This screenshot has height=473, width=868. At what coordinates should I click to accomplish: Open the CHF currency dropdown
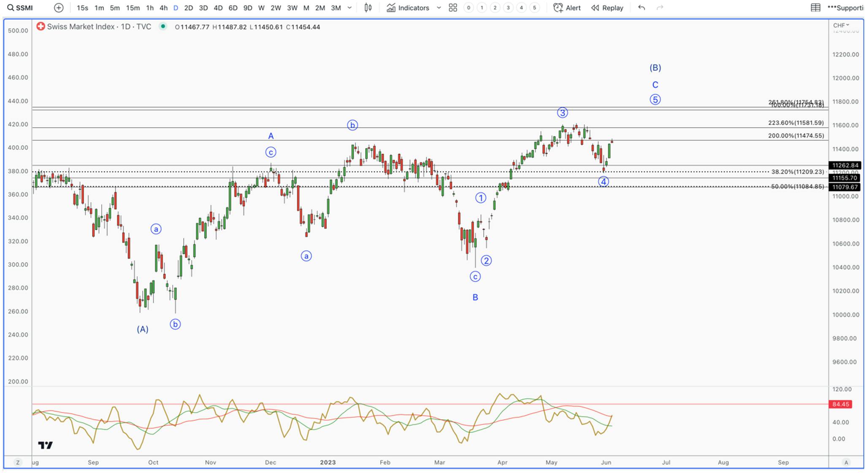point(841,25)
